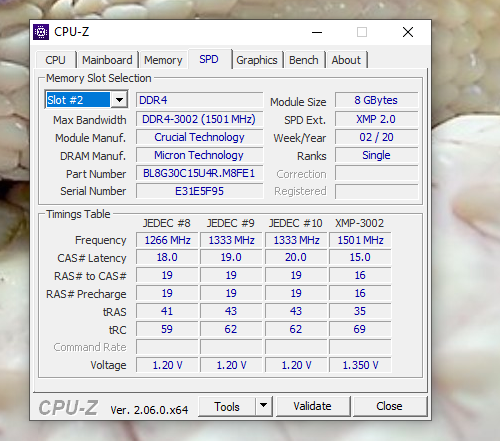This screenshot has width=500, height=441.
Task: Click the JEDEC #8 column header
Action: pyautogui.click(x=167, y=223)
